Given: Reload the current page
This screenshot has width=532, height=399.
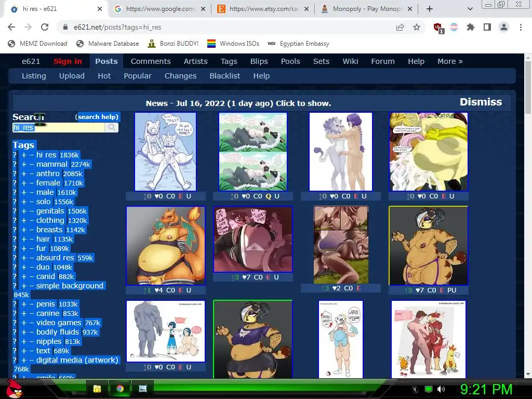Looking at the screenshot, I should point(45,27).
